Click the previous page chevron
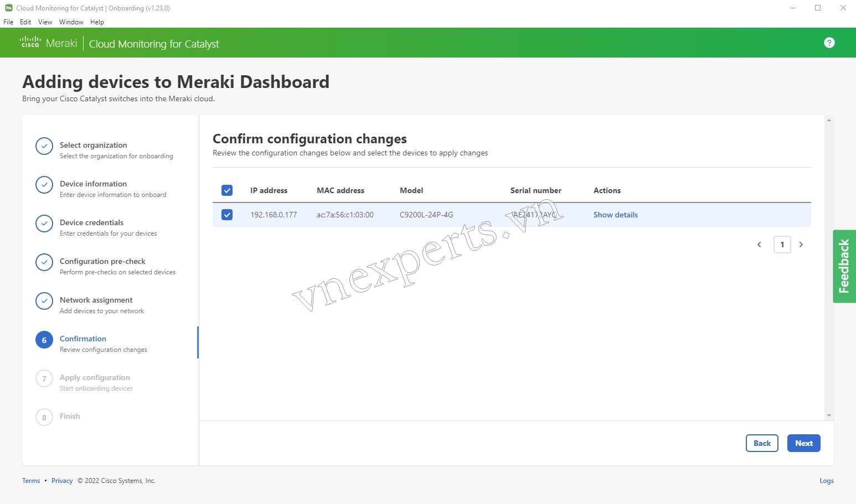 tap(759, 244)
